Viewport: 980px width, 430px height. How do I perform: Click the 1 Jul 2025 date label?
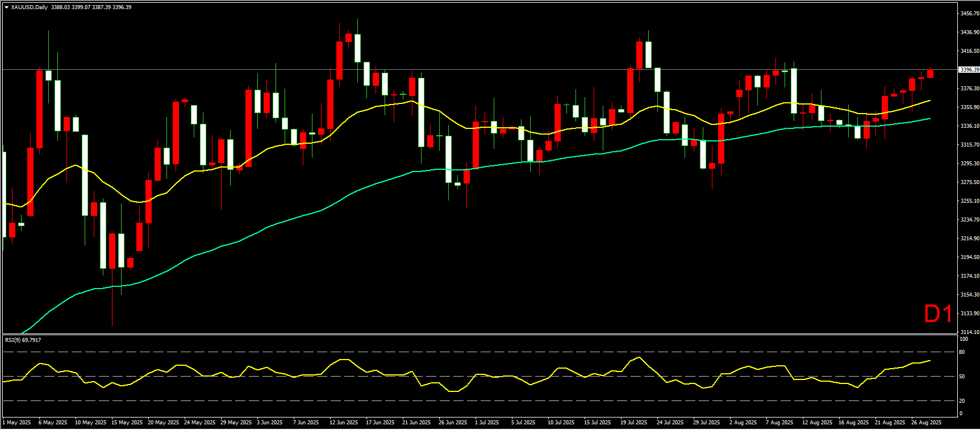point(487,423)
